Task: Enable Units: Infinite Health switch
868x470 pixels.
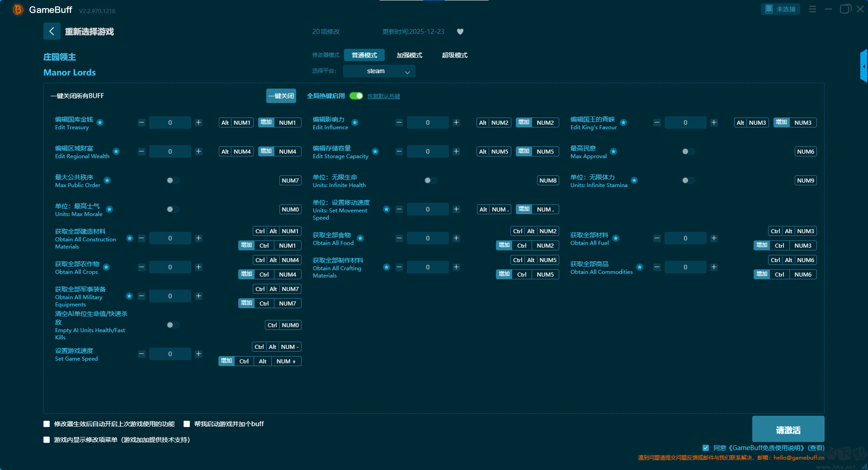Action: point(430,180)
